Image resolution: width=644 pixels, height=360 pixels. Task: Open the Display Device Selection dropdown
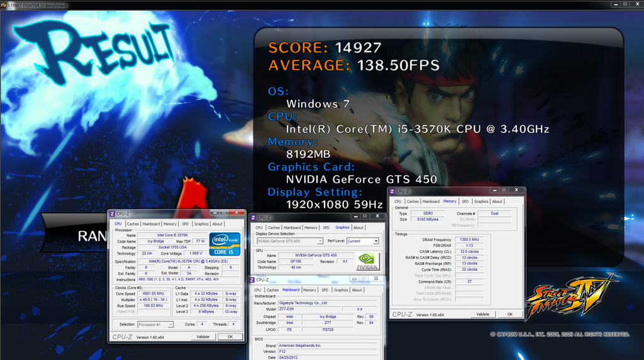[290, 241]
